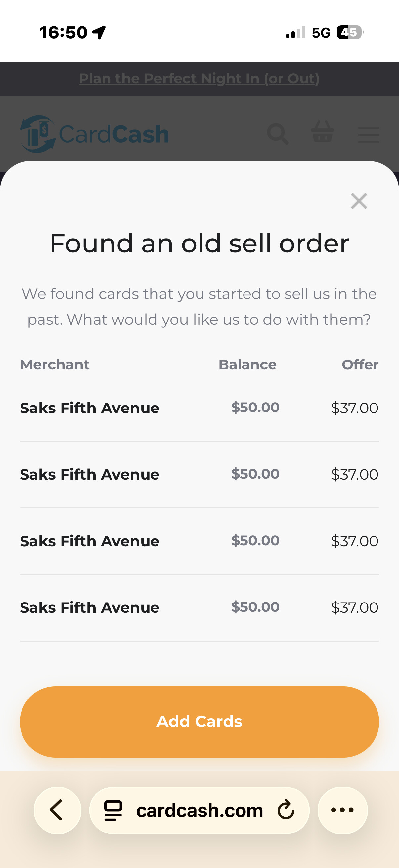Open the page settings icon beside URL
This screenshot has width=399, height=868.
[113, 810]
